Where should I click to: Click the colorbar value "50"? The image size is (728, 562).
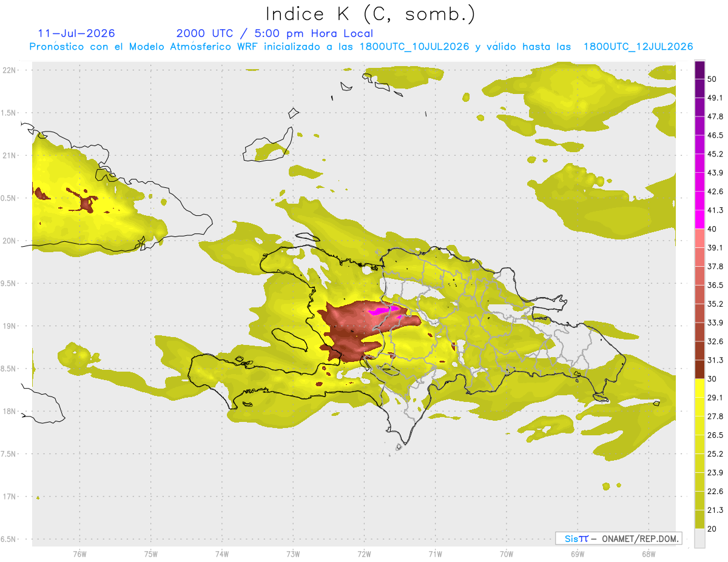(x=712, y=79)
